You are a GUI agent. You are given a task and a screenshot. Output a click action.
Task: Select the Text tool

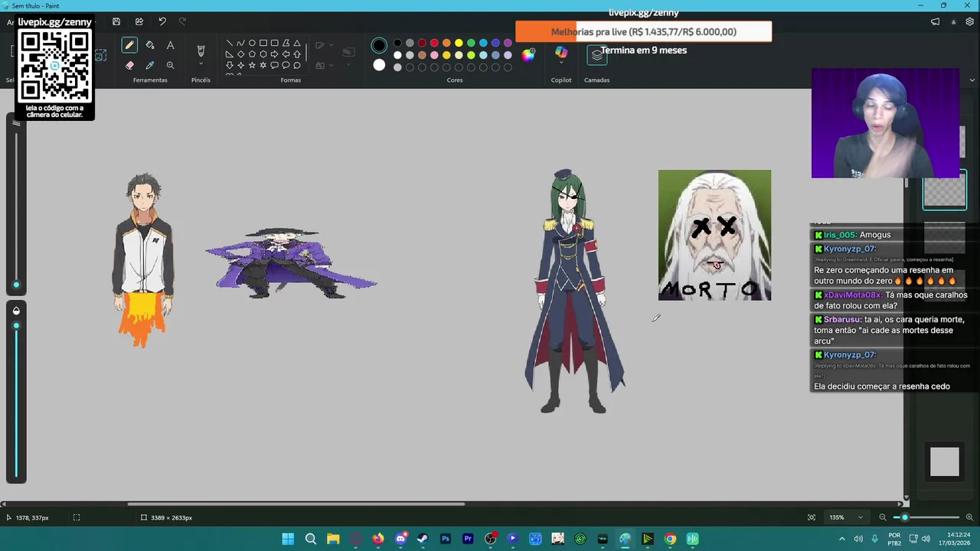click(170, 46)
